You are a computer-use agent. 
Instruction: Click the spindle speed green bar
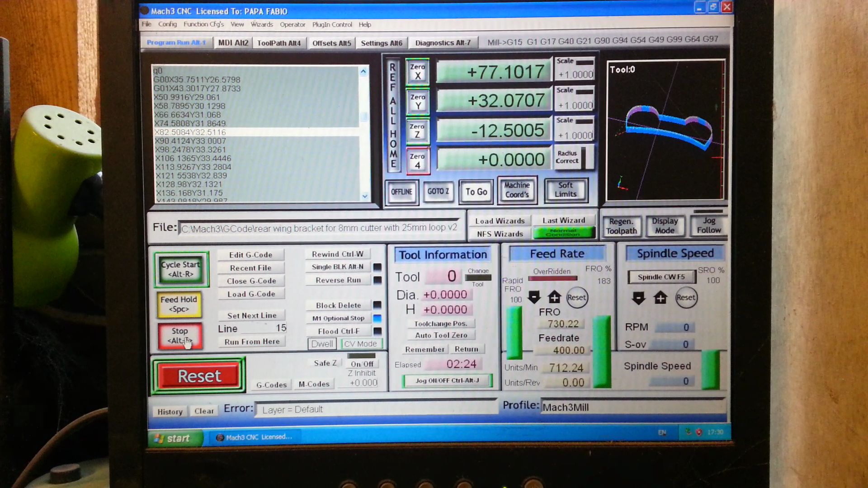pos(711,370)
